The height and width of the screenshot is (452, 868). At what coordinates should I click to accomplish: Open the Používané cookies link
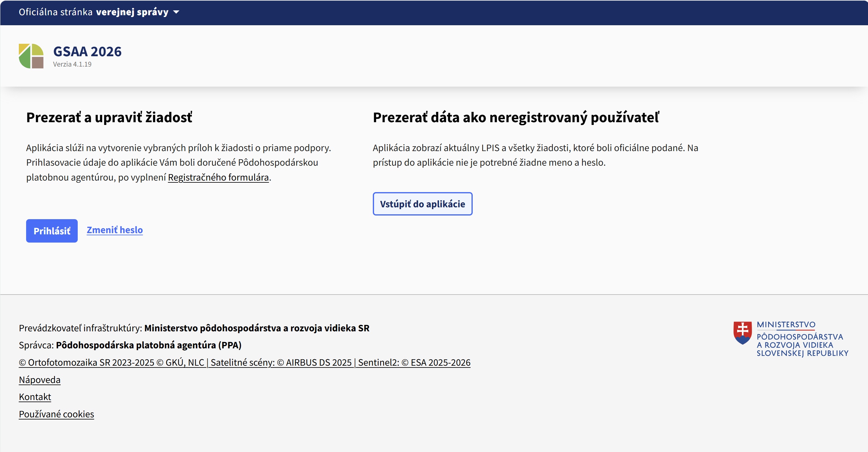pos(56,414)
